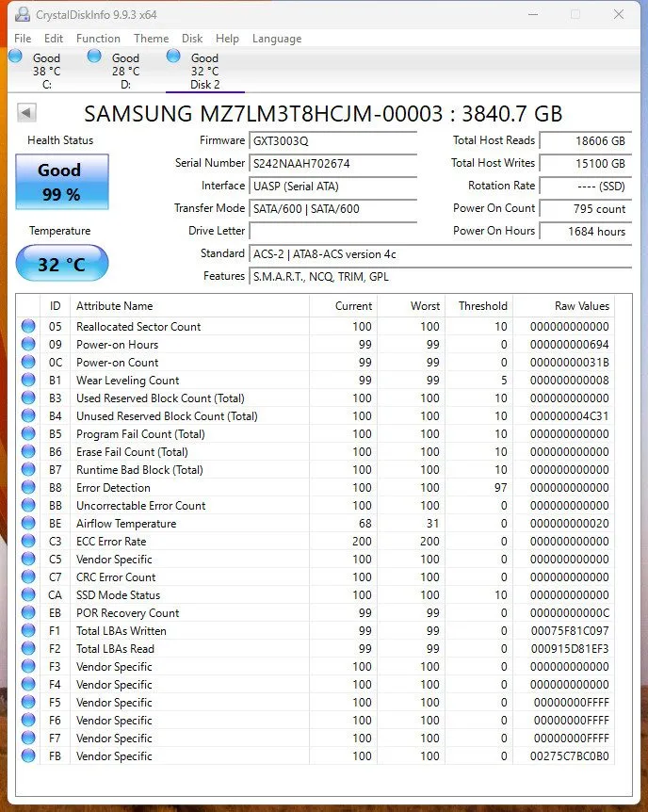
Task: Click the Error Detection threshold value 97
Action: [501, 487]
